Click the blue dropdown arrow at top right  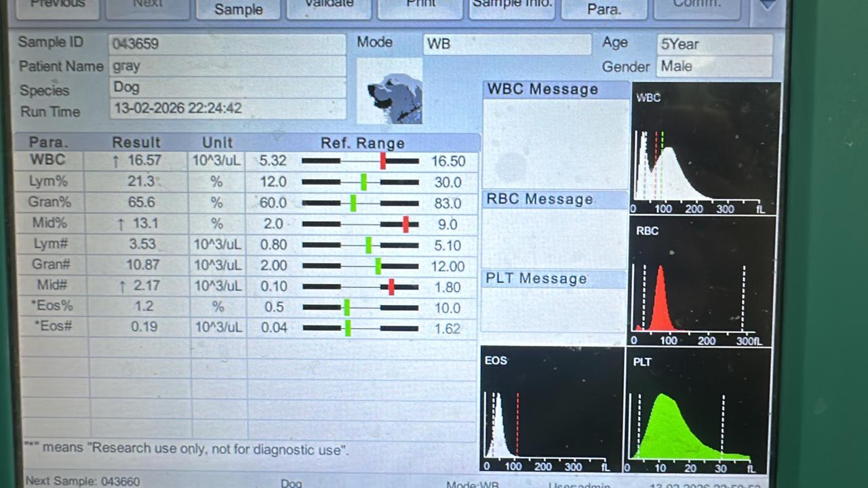768,5
